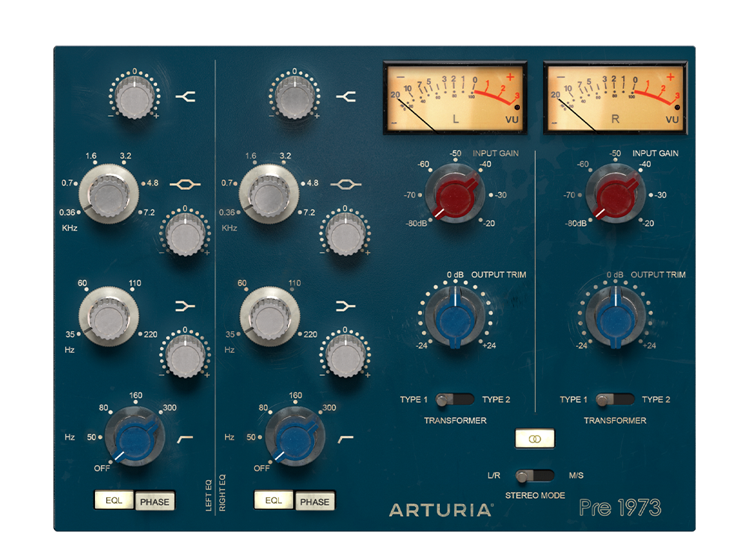751x560 pixels.
Task: Click the Left EQ high-pass filter blue knob
Action: click(135, 438)
